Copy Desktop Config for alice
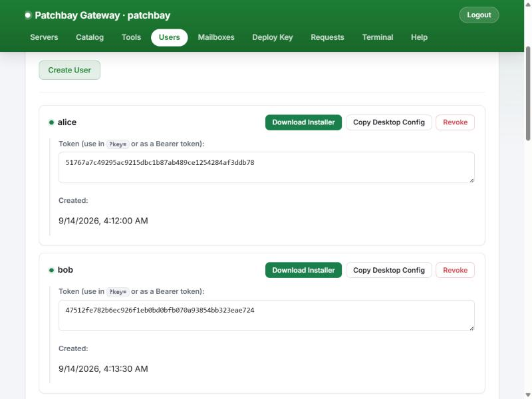 pyautogui.click(x=389, y=122)
